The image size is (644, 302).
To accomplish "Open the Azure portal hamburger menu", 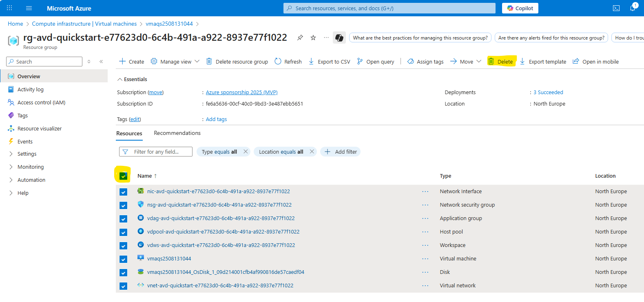I will coord(29,8).
